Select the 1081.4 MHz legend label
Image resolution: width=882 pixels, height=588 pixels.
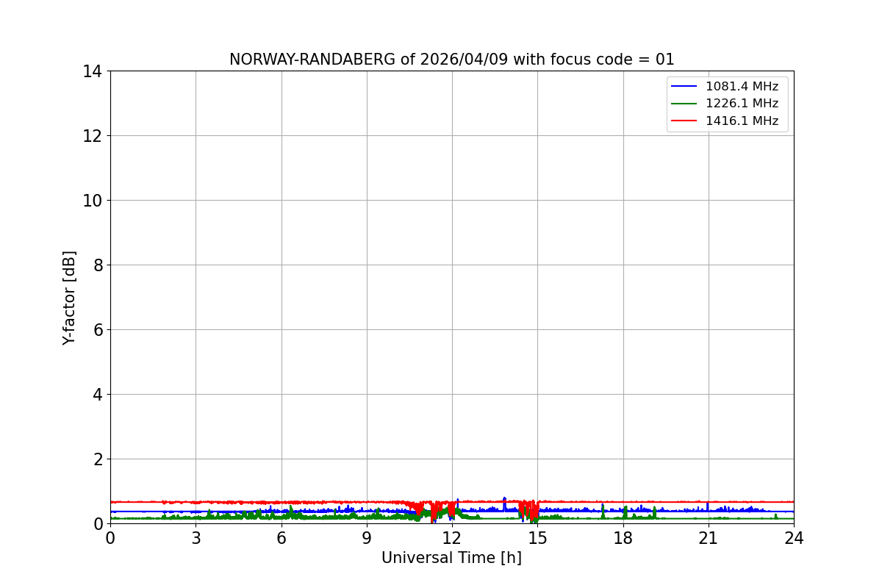click(742, 87)
